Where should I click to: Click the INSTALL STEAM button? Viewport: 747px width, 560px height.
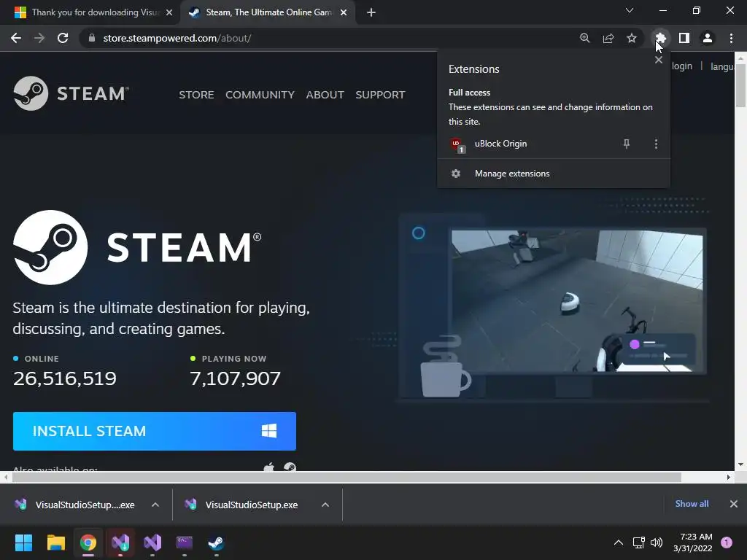155,431
